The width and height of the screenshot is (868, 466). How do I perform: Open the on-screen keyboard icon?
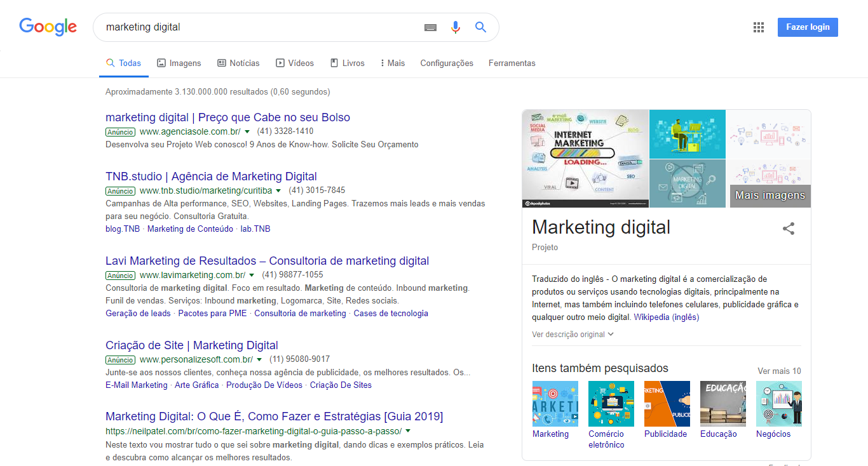coord(430,27)
